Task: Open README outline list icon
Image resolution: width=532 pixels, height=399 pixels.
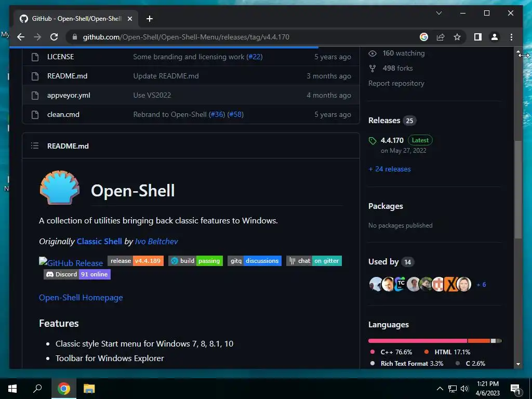Action: click(35, 146)
